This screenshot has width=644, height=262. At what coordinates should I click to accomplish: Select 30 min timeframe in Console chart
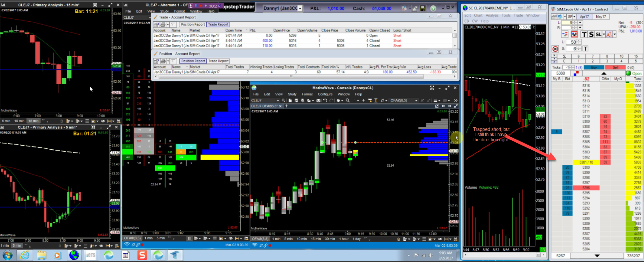click(330, 239)
